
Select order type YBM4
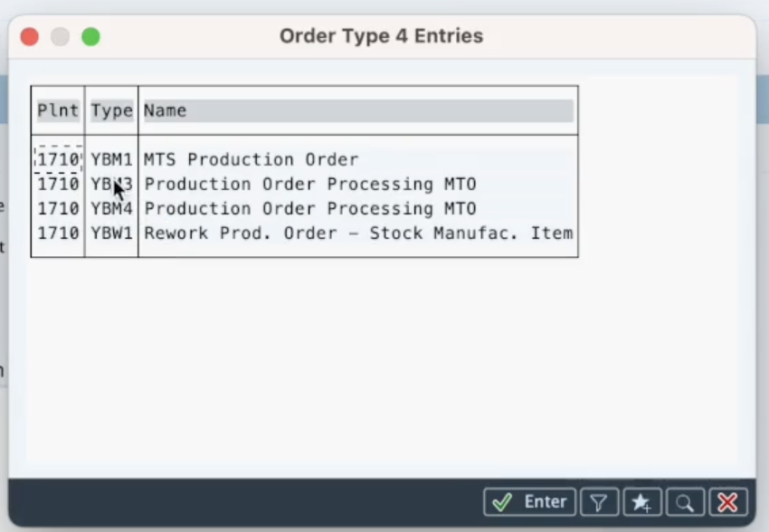pyautogui.click(x=111, y=209)
